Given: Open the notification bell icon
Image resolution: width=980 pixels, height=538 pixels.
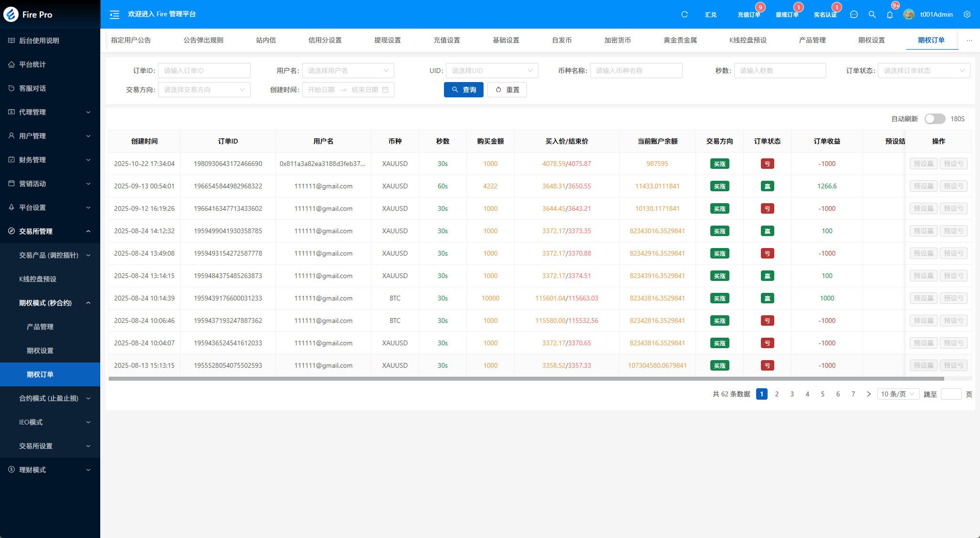Looking at the screenshot, I should click(x=890, y=15).
